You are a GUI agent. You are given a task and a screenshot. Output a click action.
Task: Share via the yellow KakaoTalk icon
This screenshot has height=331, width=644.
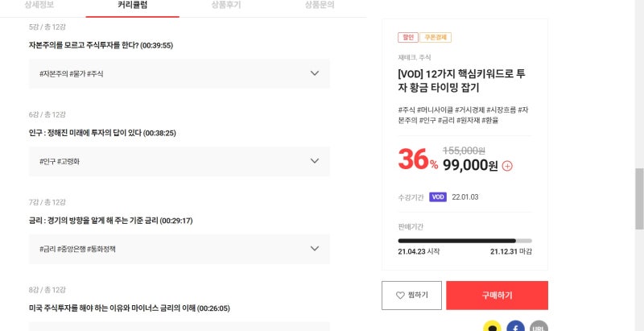point(492,327)
